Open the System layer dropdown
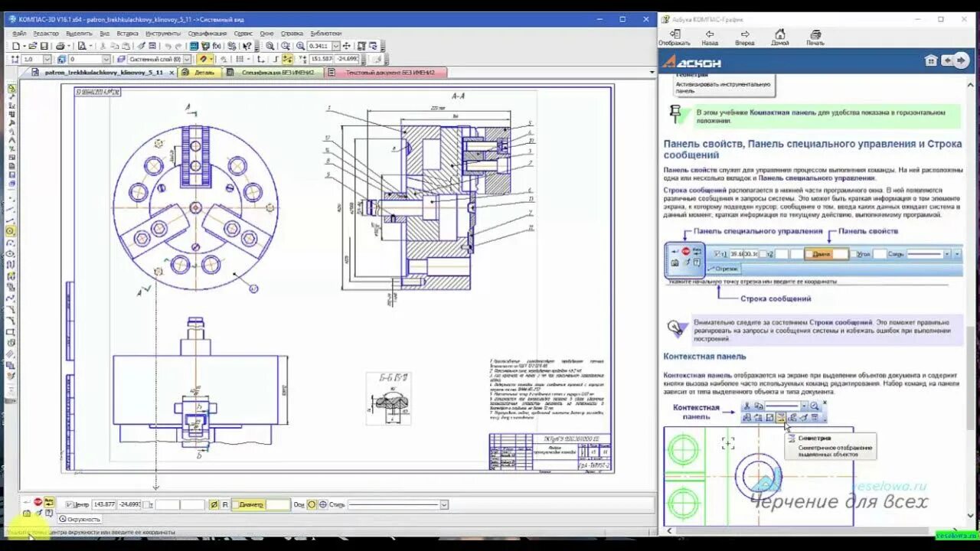The width and height of the screenshot is (980, 551). pyautogui.click(x=187, y=59)
